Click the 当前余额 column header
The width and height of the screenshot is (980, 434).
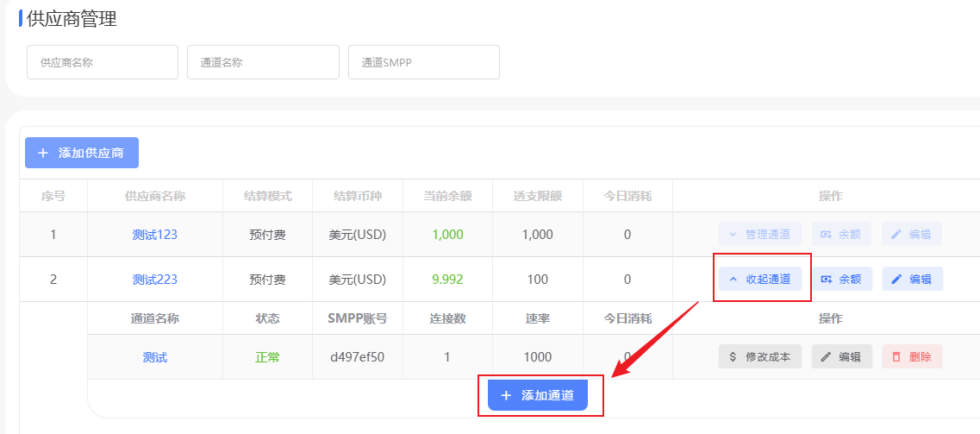pyautogui.click(x=447, y=196)
